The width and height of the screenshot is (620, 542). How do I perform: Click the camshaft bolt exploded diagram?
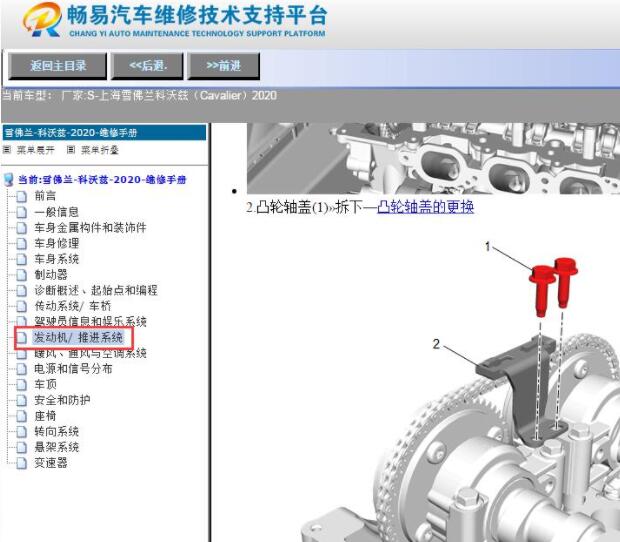459,391
